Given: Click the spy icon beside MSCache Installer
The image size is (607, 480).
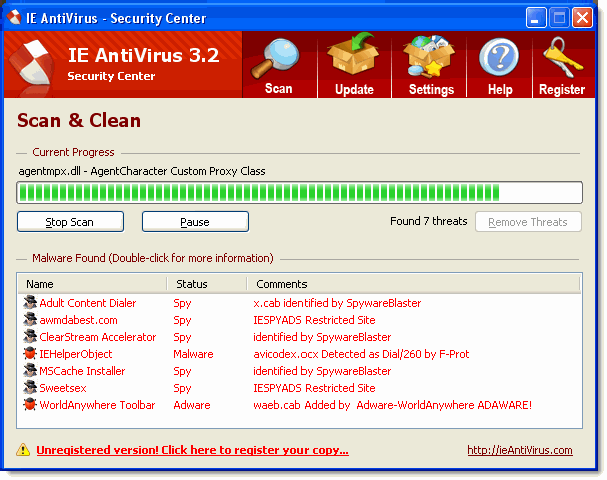Looking at the screenshot, I should pyautogui.click(x=30, y=370).
